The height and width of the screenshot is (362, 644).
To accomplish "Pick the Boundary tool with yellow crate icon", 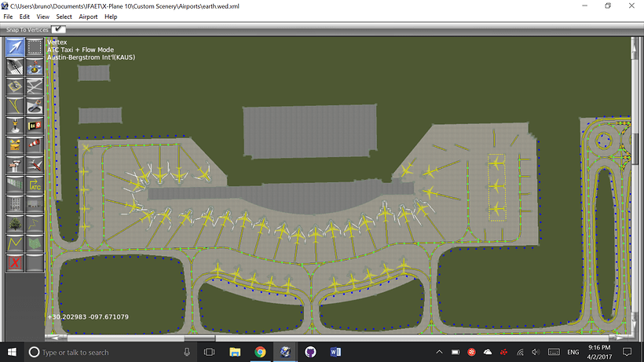I will [x=15, y=145].
